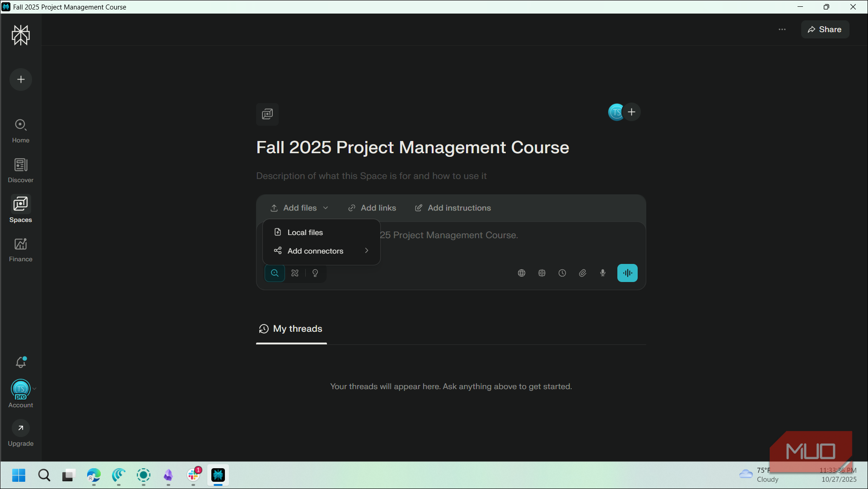
Task: Switch to Research mode toggle icon
Action: (295, 273)
